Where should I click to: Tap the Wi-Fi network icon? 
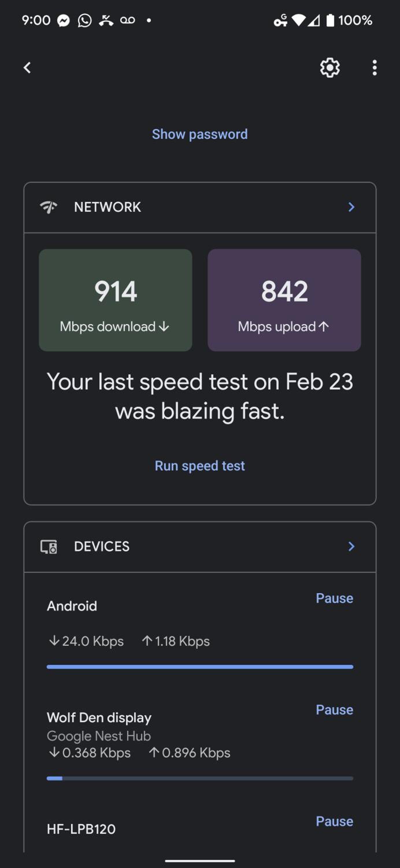tap(49, 207)
